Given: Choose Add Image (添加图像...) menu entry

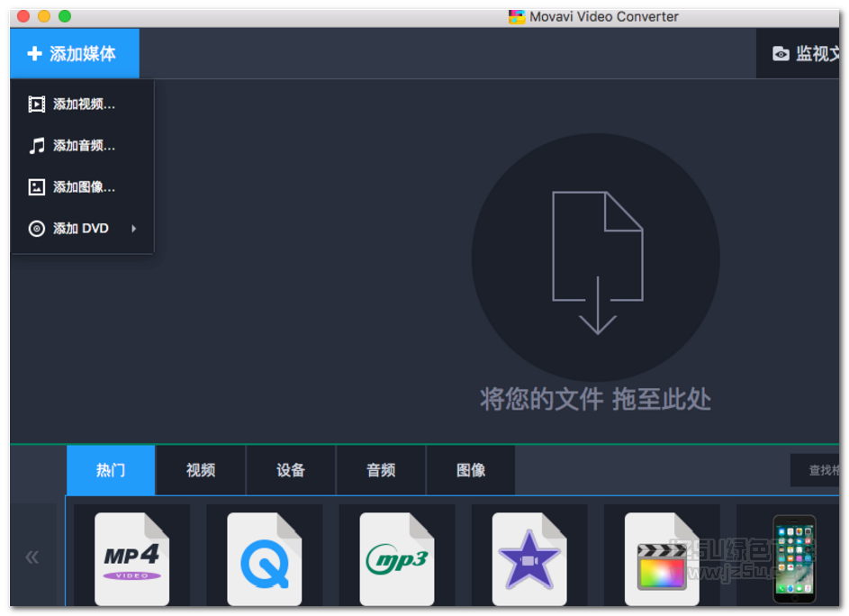Looking at the screenshot, I should pos(82,187).
